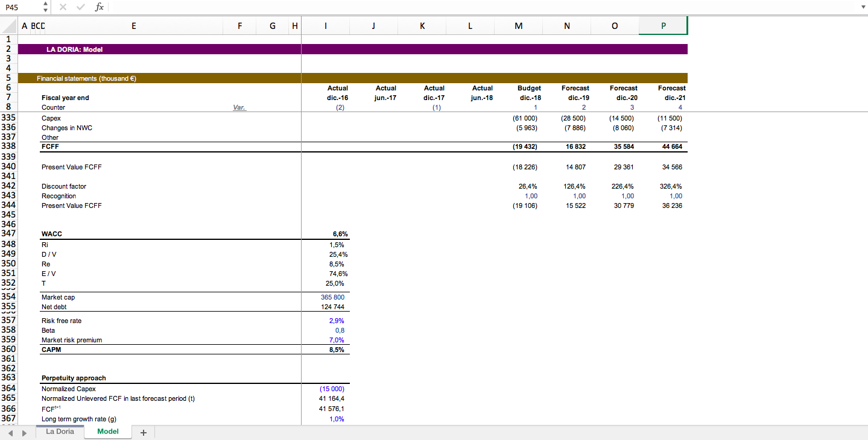Select column G header

273,26
